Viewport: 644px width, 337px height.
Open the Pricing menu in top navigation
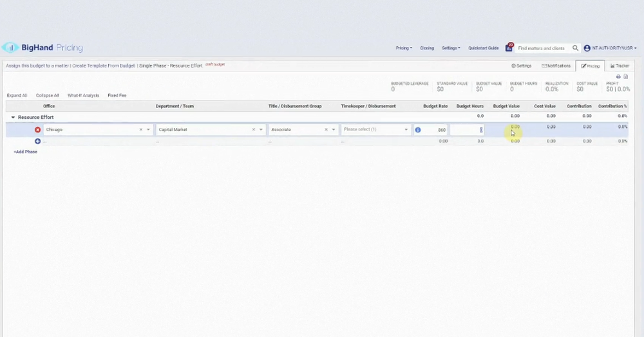[404, 48]
